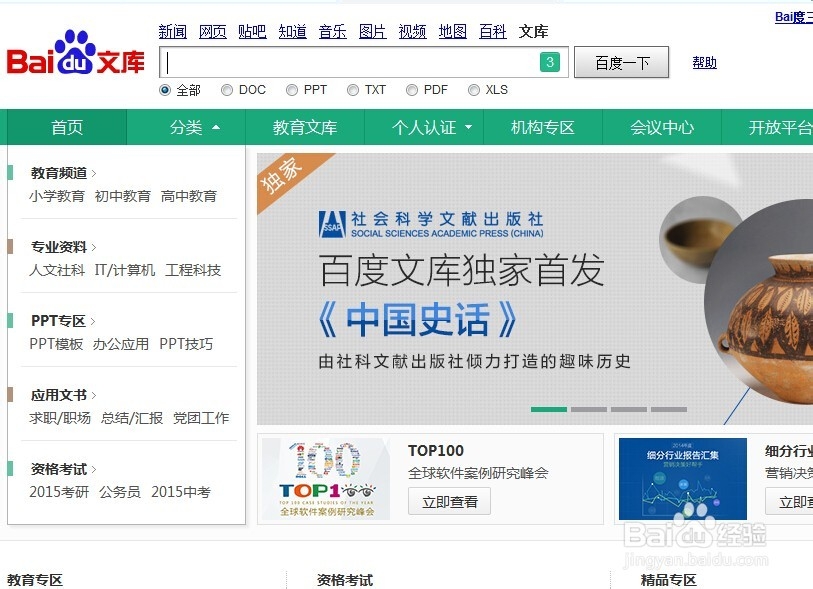The image size is (813, 589).
Task: Open 2015考研 link
Action: (59, 492)
